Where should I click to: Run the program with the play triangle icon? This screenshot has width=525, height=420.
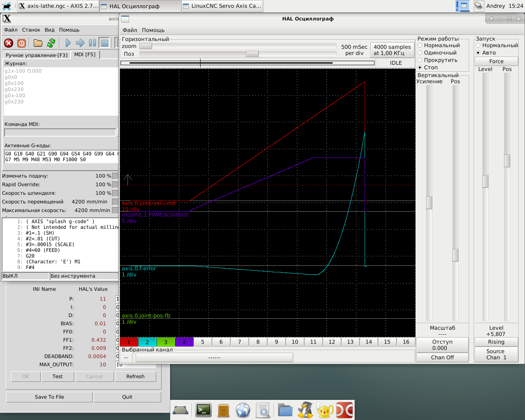point(68,43)
